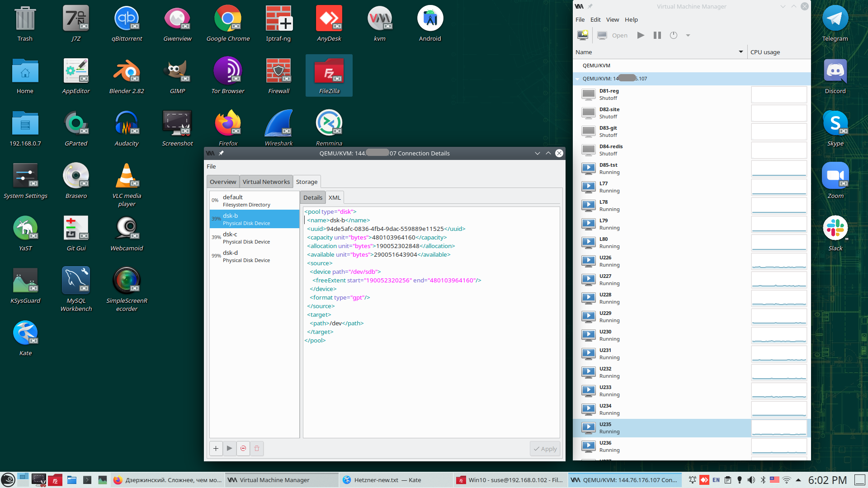Open the FileZilla desktop icon

click(x=329, y=75)
